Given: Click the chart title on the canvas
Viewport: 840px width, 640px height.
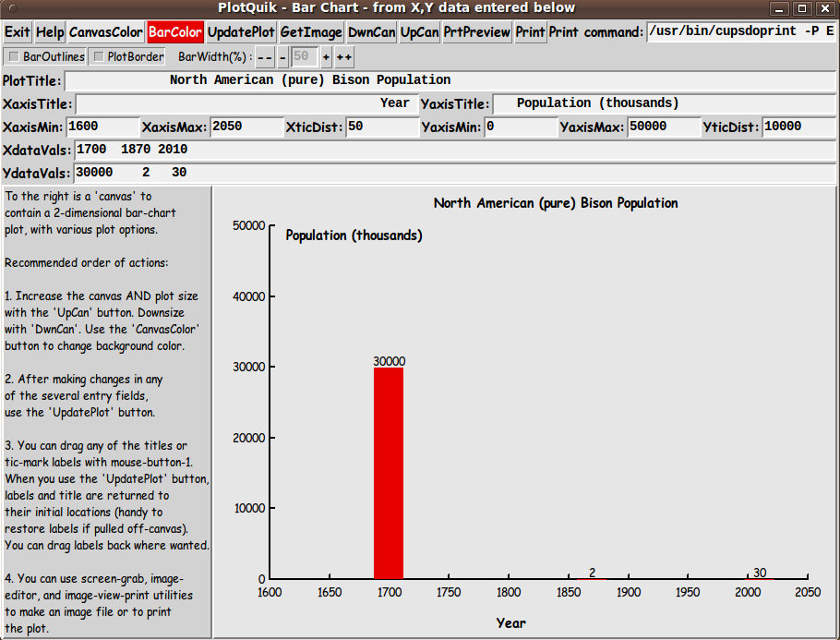Looking at the screenshot, I should 556,203.
